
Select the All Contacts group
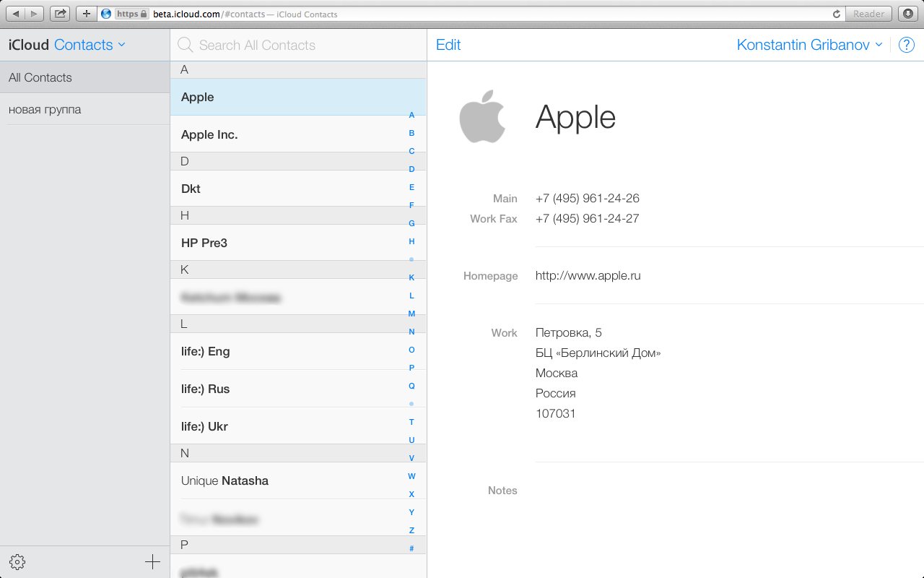tap(84, 77)
